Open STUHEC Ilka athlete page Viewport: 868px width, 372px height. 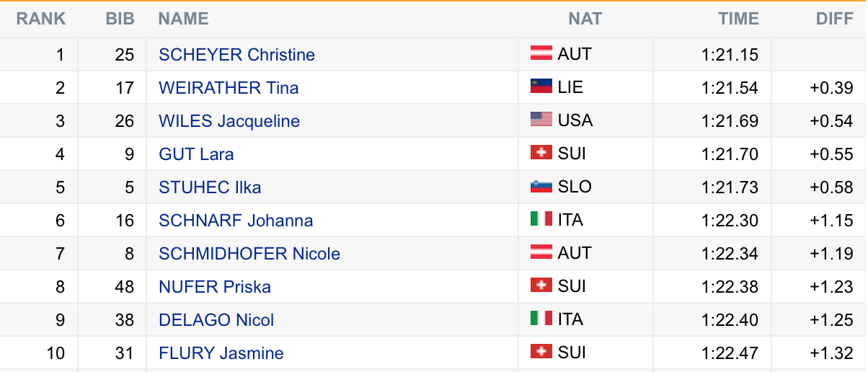[210, 187]
